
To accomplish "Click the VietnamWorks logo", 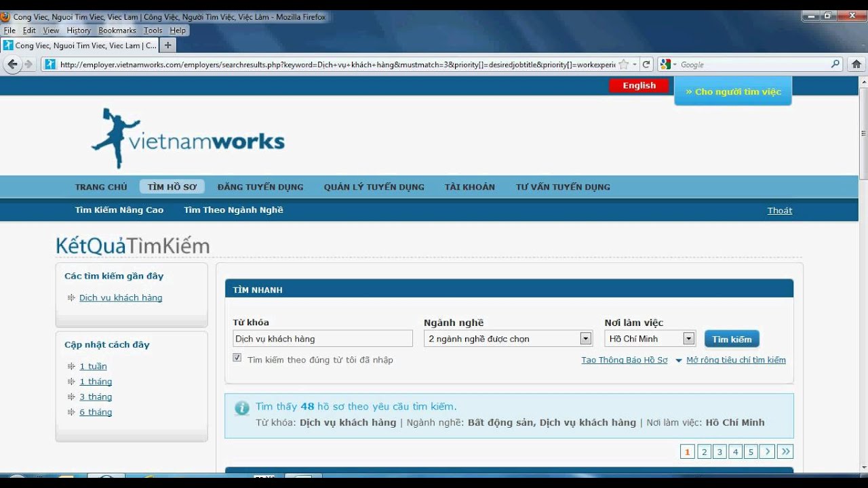I will point(188,138).
